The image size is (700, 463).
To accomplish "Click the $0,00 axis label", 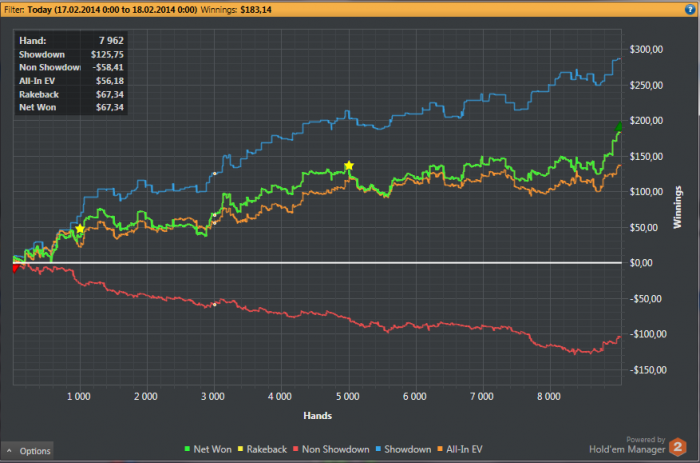I will 641,263.
